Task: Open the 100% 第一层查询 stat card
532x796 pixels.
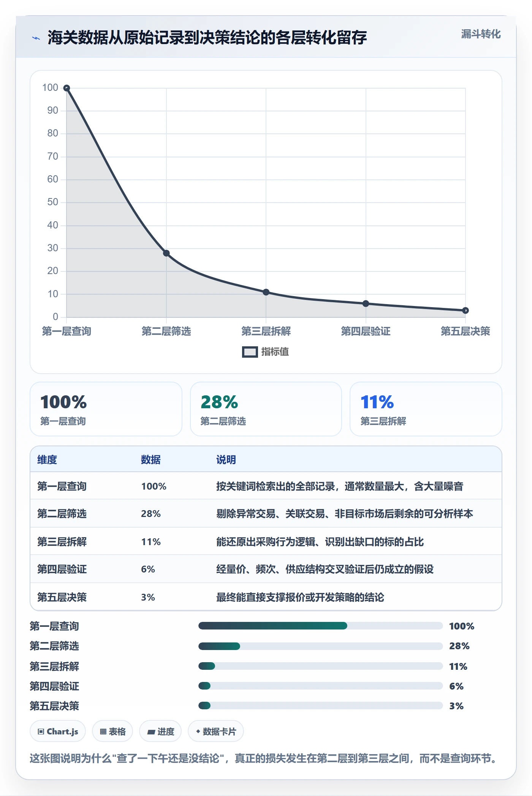Action: pos(106,409)
